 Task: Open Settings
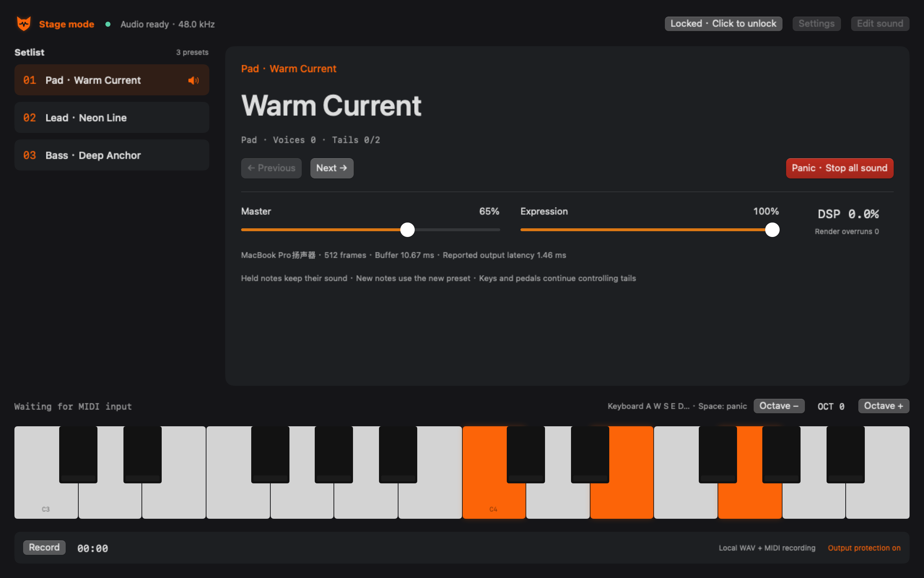[x=816, y=24]
